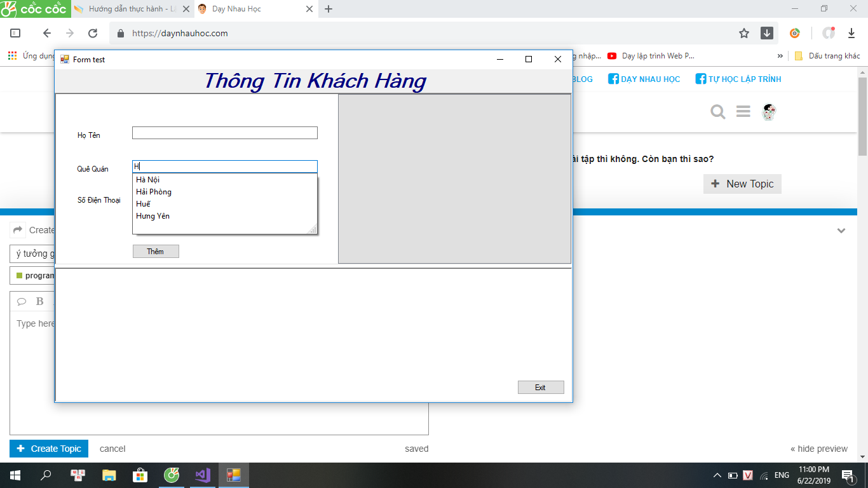Pick Hưng Yên from the dropdown list
The image size is (868, 488).
coord(153,216)
